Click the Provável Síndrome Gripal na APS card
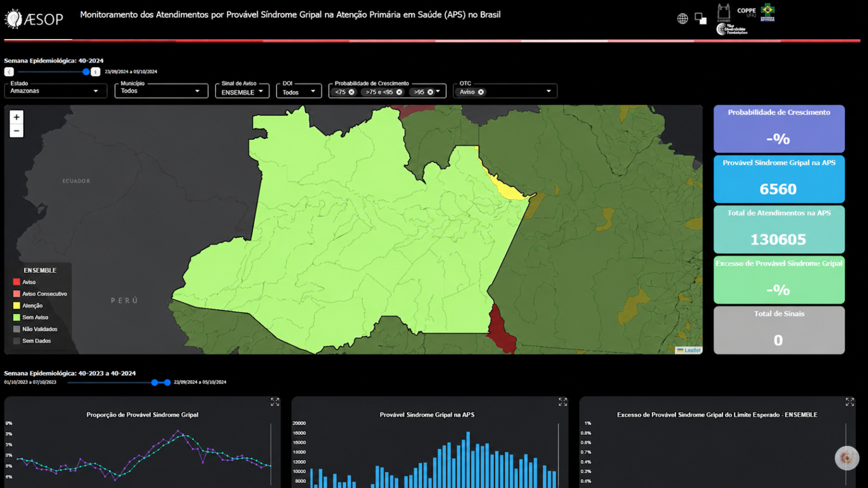Viewport: 868px width, 488px height. tap(779, 179)
